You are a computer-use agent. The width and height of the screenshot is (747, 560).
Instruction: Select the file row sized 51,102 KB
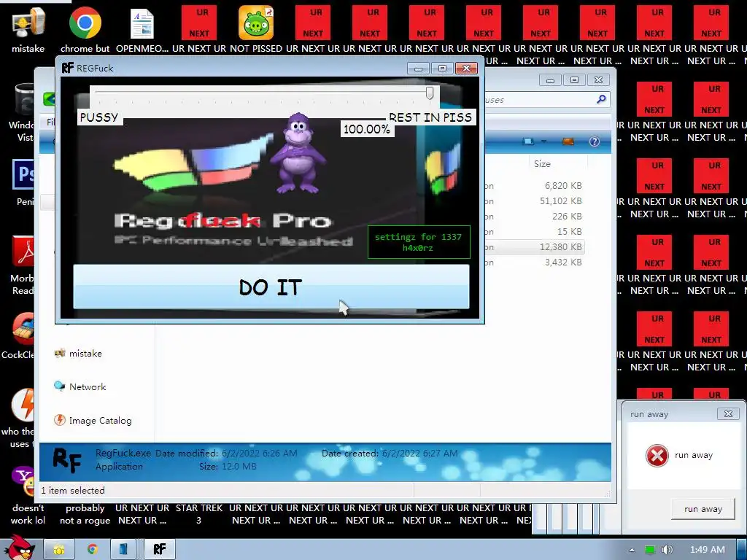533,201
